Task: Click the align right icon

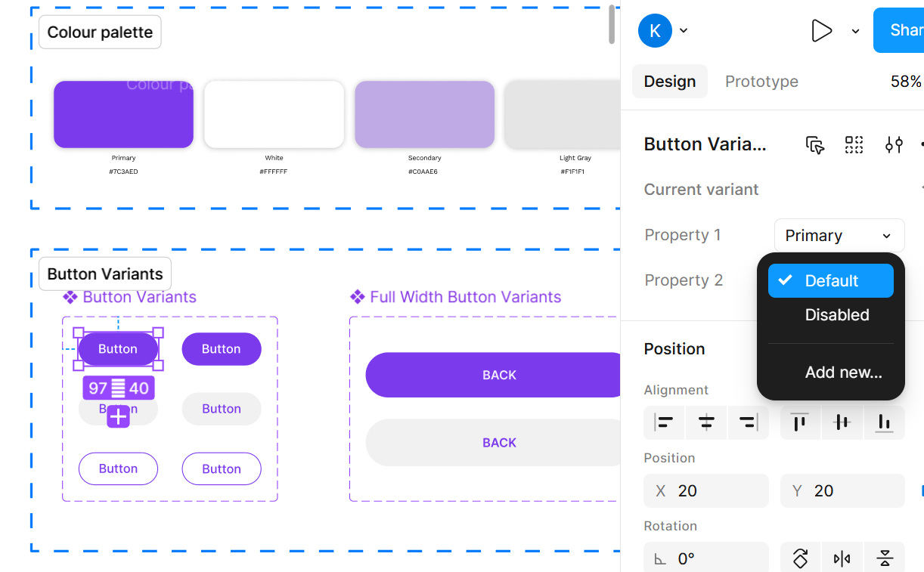Action: click(x=748, y=423)
